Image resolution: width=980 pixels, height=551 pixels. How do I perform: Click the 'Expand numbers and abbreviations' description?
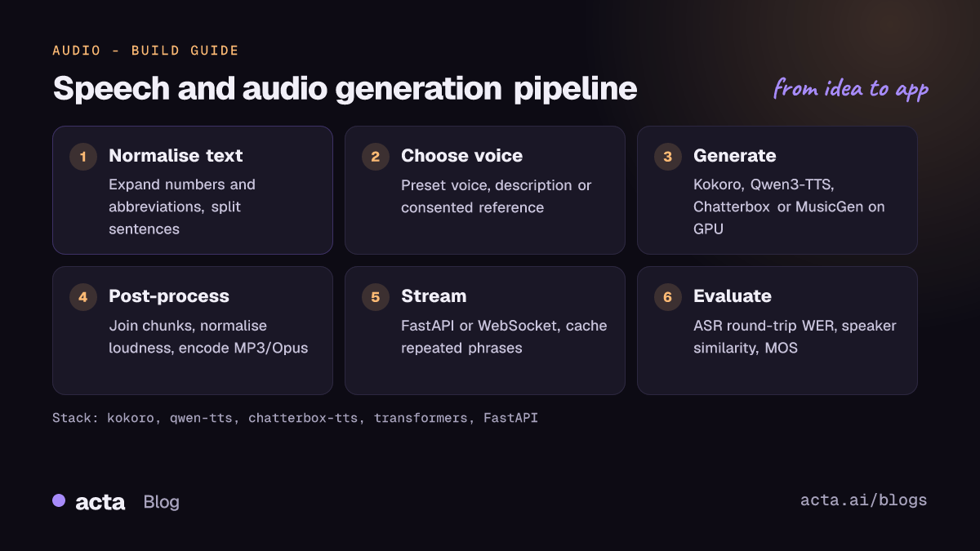(182, 207)
